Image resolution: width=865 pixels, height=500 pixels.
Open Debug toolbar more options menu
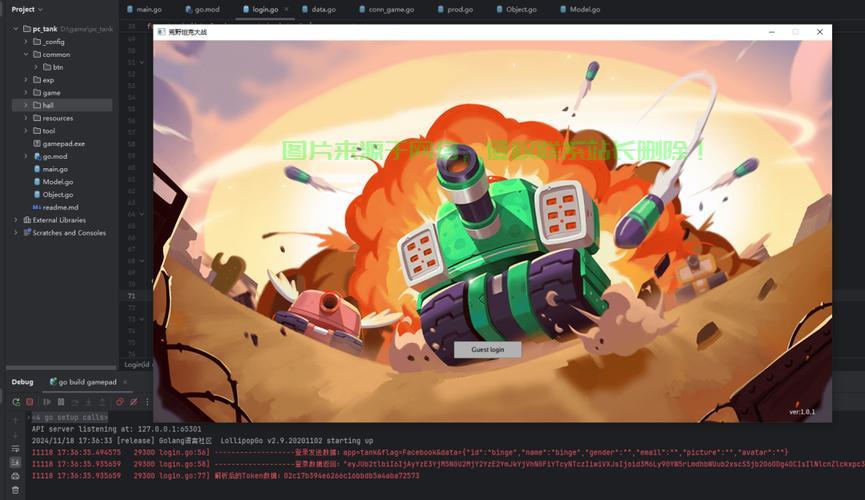147,402
